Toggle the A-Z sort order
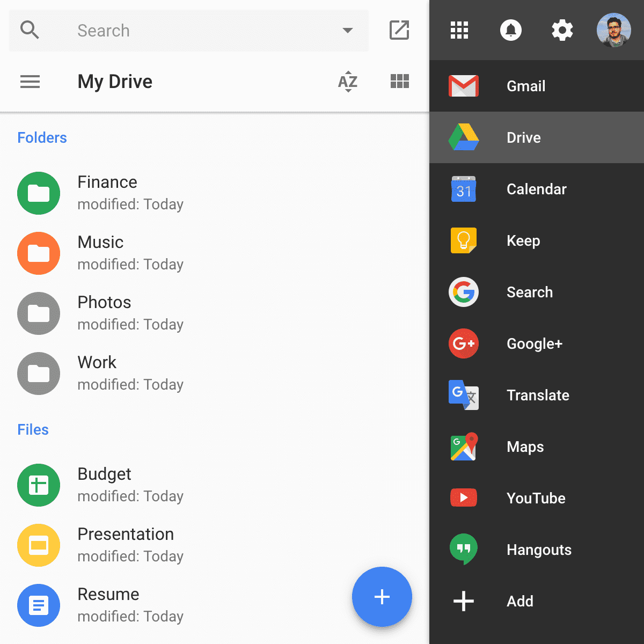The width and height of the screenshot is (644, 644). point(348,82)
